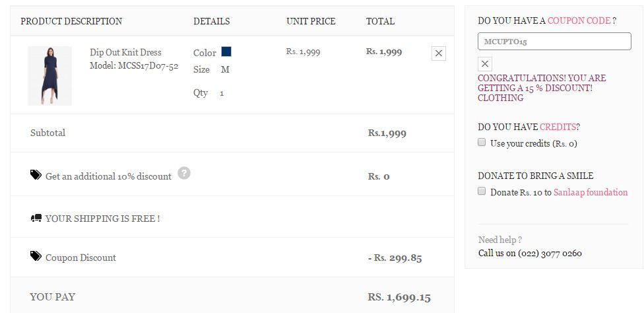Select the navy blue color swatch
This screenshot has height=313, width=644.
(x=226, y=52)
